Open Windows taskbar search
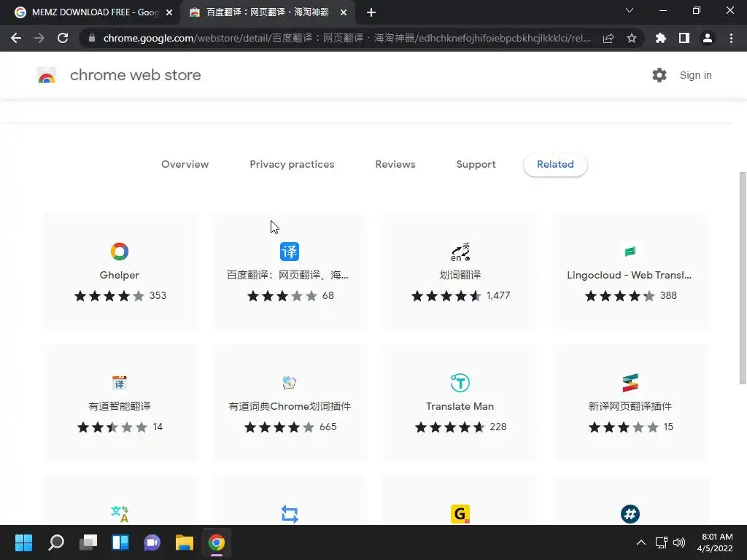This screenshot has height=560, width=747. click(55, 542)
